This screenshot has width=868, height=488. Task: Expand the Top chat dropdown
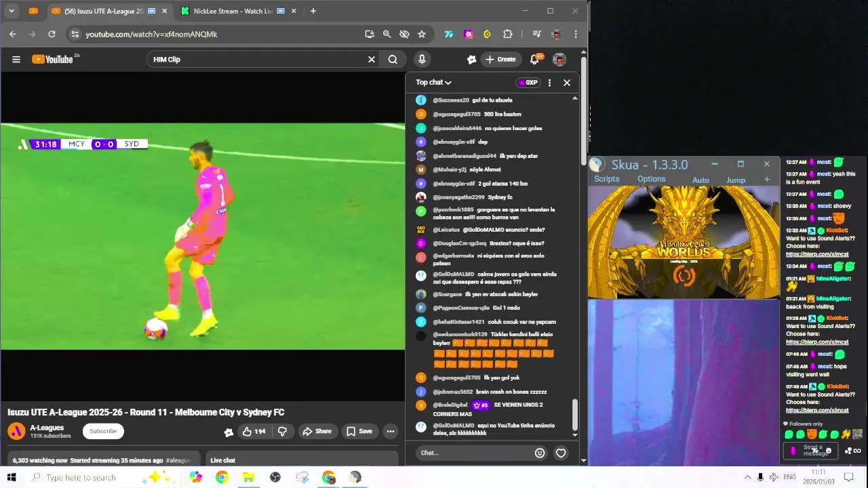tap(433, 83)
